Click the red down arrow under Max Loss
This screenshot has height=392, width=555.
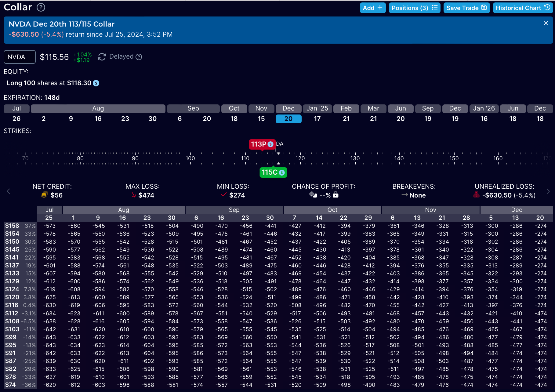pyautogui.click(x=134, y=195)
